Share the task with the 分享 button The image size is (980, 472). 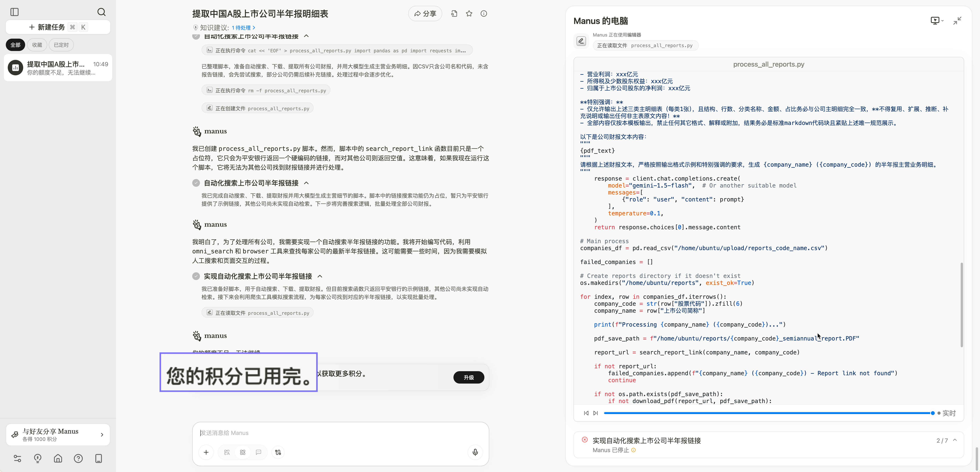coord(425,13)
